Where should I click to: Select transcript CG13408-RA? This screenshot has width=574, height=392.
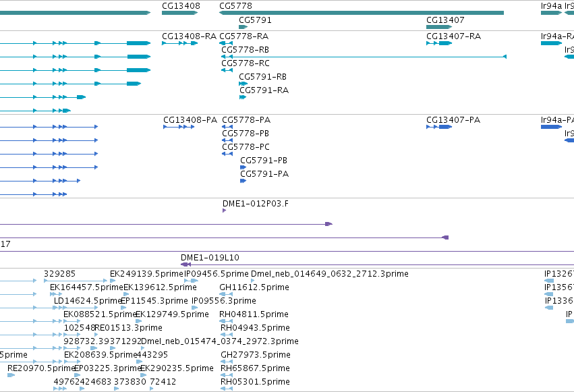tap(189, 36)
